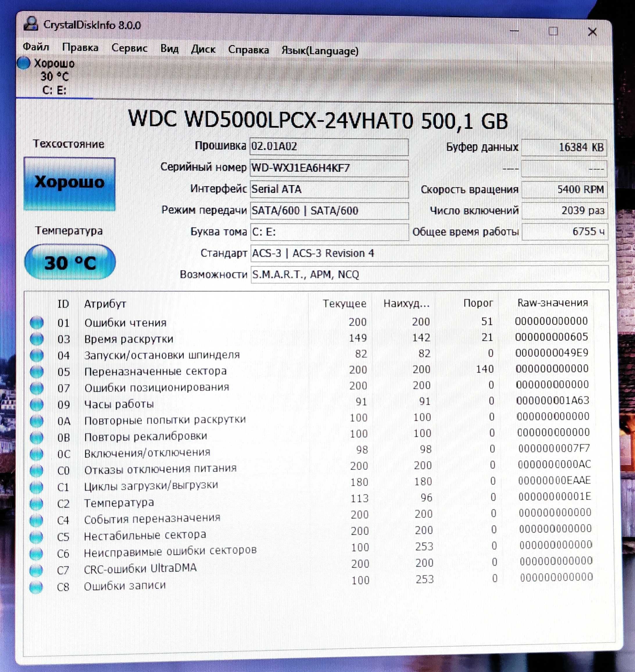Open the Вид menu
The width and height of the screenshot is (635, 672).
[169, 49]
